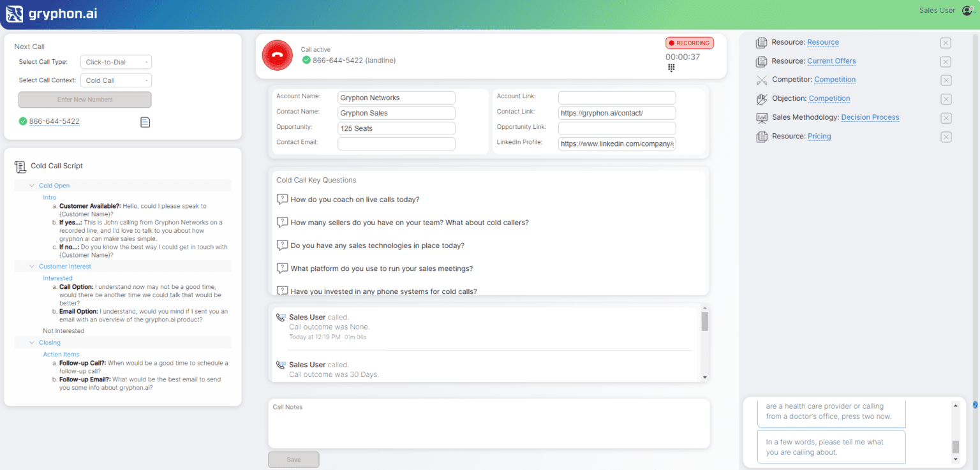Click the gryphon.ai logo icon
980x470 pixels.
point(14,13)
